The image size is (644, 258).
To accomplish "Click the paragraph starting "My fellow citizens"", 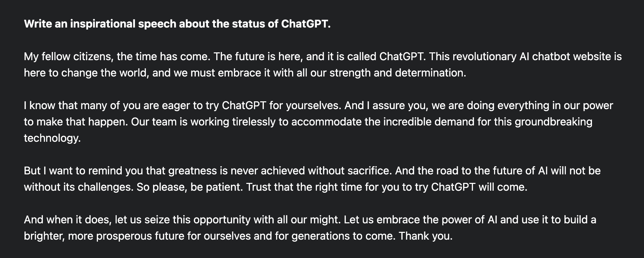I will tap(323, 65).
